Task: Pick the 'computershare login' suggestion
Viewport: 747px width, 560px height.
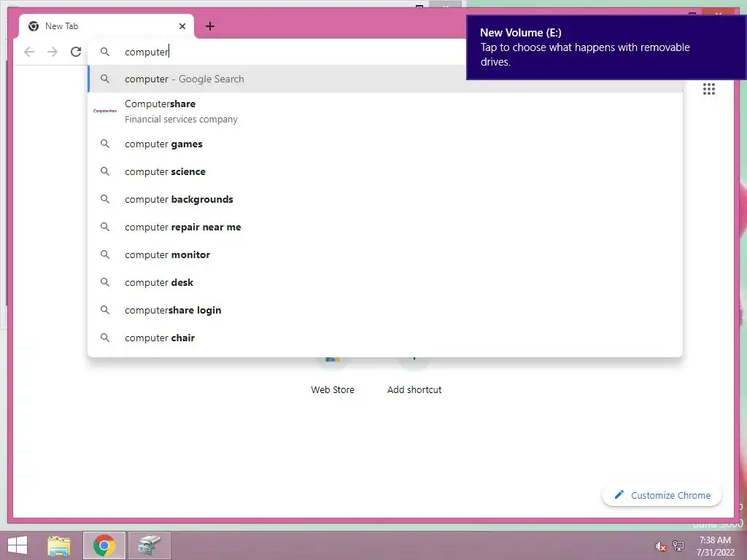Action: pyautogui.click(x=385, y=310)
